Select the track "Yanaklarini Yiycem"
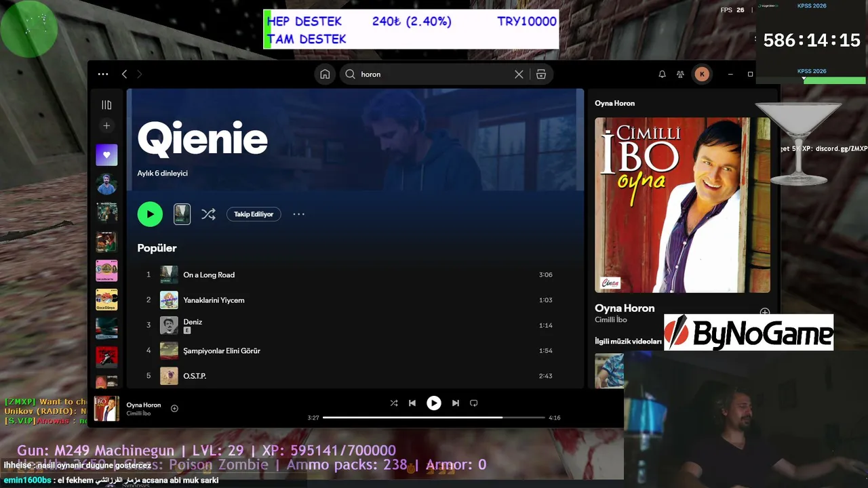The image size is (868, 488). point(214,300)
